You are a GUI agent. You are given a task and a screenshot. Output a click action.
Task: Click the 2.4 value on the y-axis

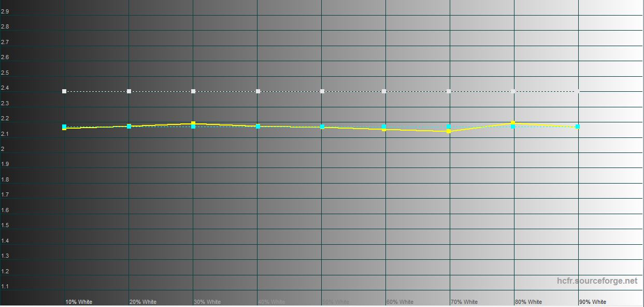(5, 88)
